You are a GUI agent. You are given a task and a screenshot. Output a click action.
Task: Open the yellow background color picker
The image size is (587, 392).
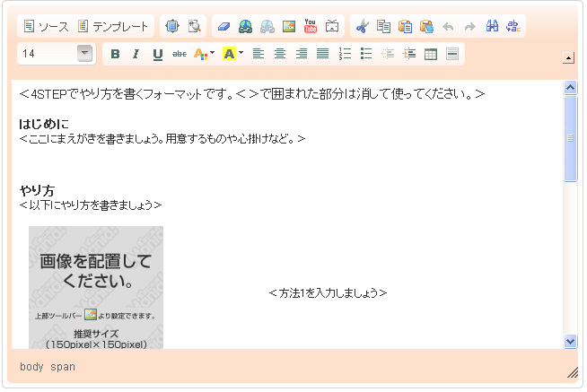click(x=229, y=54)
